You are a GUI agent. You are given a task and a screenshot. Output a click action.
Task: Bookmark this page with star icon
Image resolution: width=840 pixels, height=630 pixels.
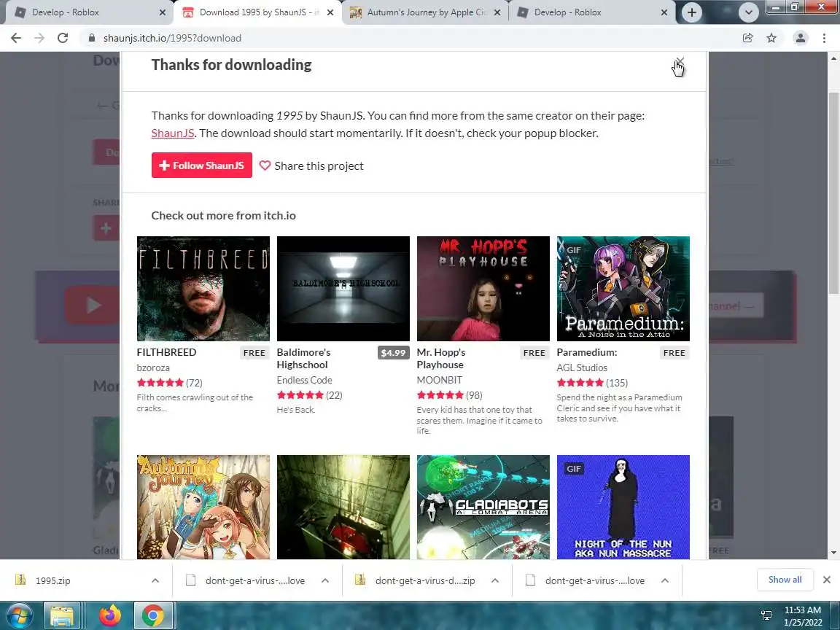771,38
